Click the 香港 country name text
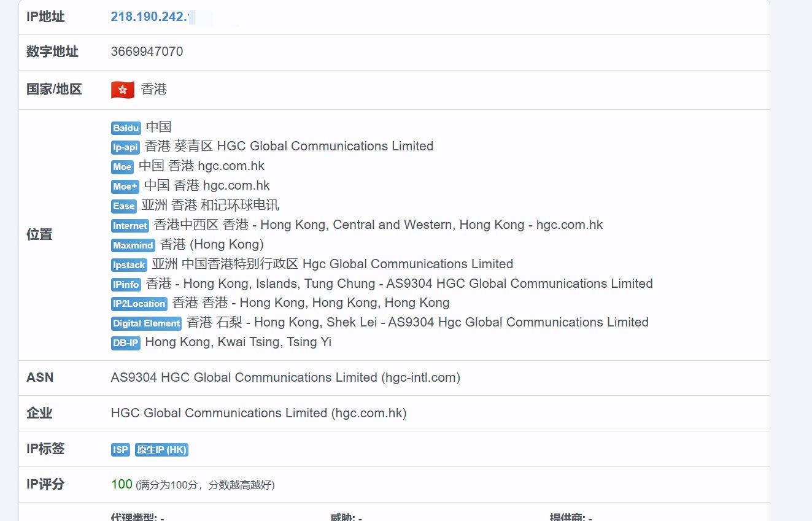The width and height of the screenshot is (812, 521). pyautogui.click(x=154, y=89)
